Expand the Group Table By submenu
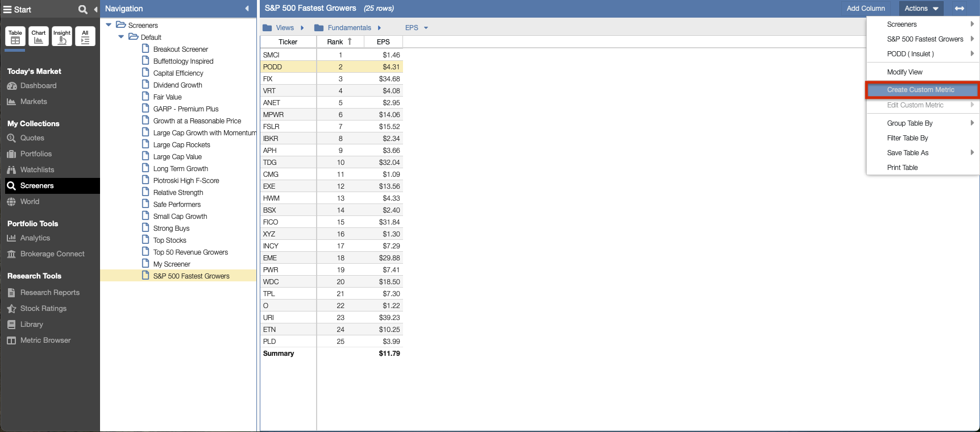 tap(922, 123)
